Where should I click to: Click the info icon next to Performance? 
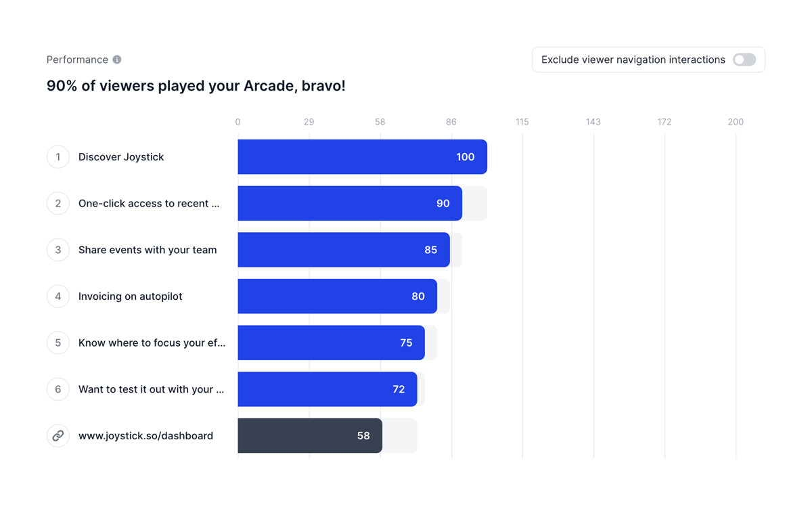coord(118,60)
